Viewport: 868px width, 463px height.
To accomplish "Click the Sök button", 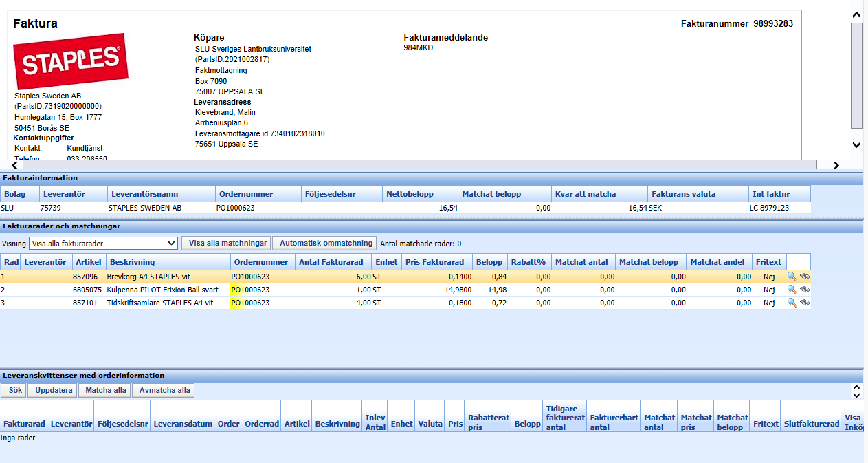I will (x=14, y=390).
